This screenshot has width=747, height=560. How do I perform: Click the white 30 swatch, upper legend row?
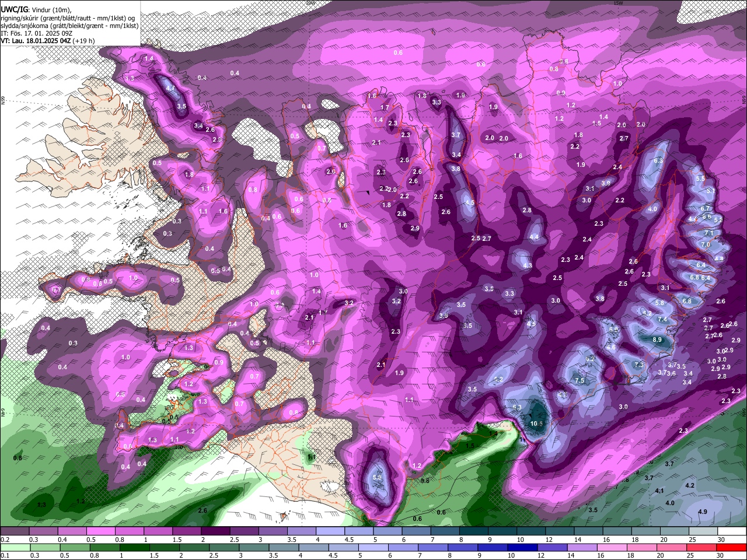732,531
